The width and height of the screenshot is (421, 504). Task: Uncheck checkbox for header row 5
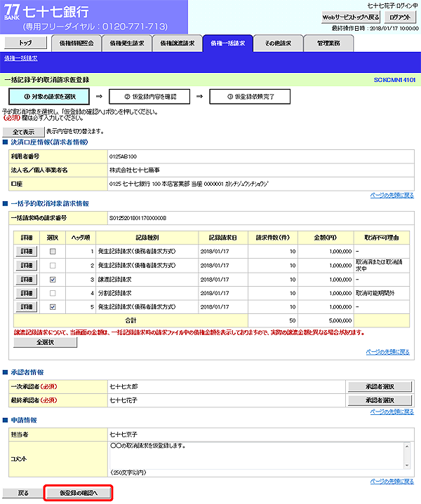(x=53, y=307)
